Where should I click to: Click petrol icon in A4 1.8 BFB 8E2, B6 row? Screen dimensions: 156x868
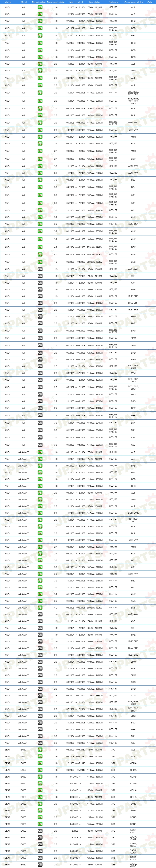(x=40, y=21)
